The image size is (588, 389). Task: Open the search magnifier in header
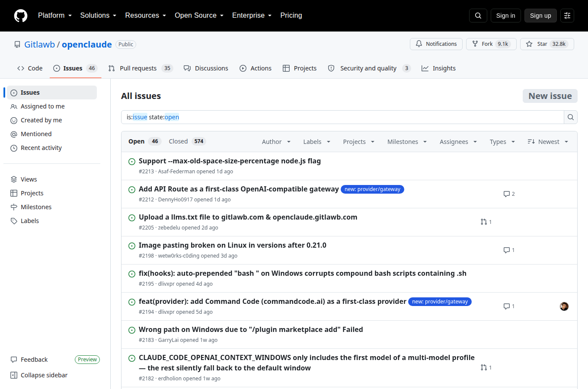pos(478,16)
